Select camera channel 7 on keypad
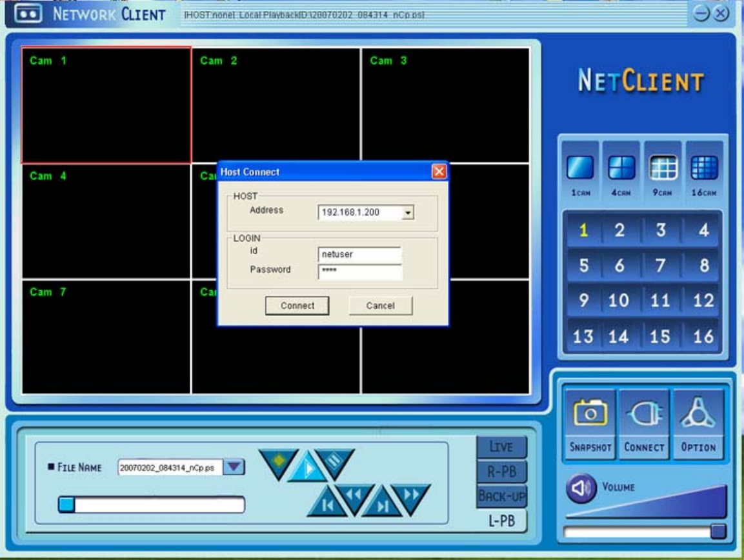The height and width of the screenshot is (560, 744). pyautogui.click(x=660, y=265)
